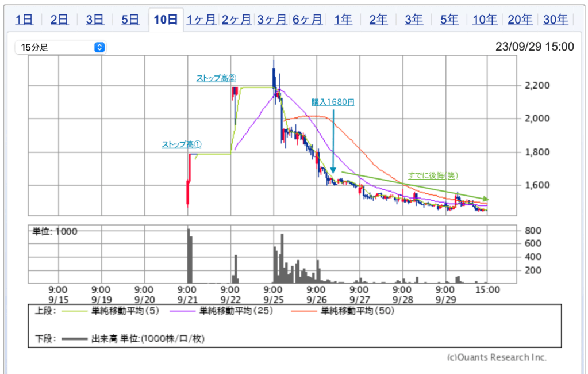Select the 30年 period tab

(x=555, y=20)
